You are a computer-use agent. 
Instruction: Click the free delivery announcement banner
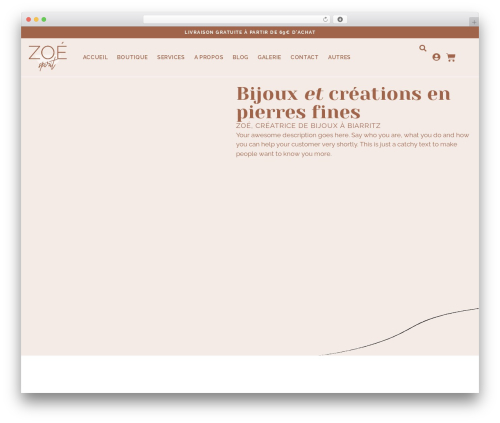[x=250, y=32]
